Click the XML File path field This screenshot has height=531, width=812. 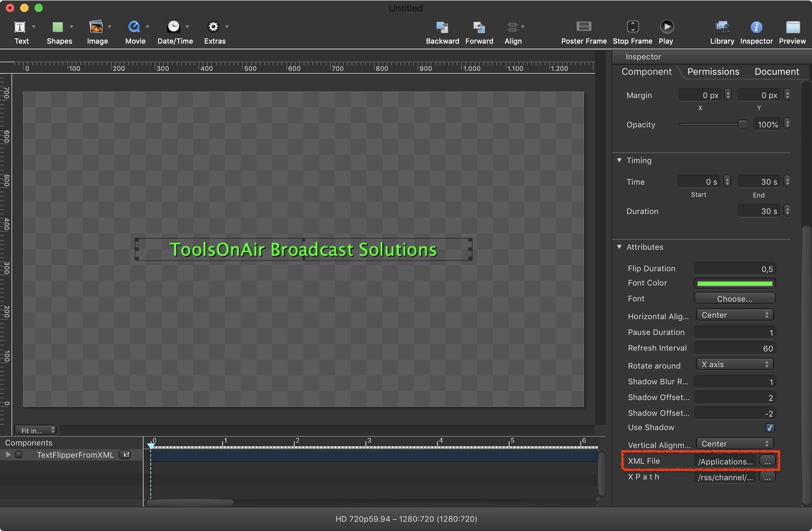pyautogui.click(x=725, y=461)
